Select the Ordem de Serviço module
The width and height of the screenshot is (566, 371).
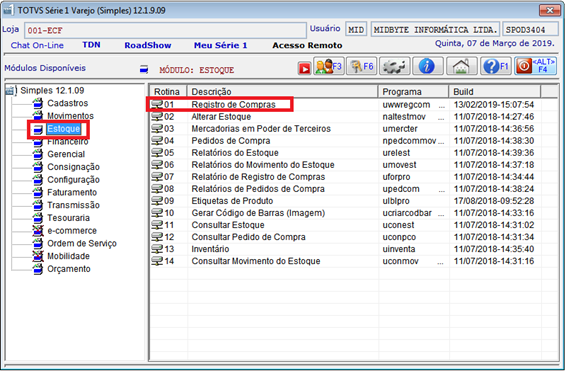tap(82, 244)
